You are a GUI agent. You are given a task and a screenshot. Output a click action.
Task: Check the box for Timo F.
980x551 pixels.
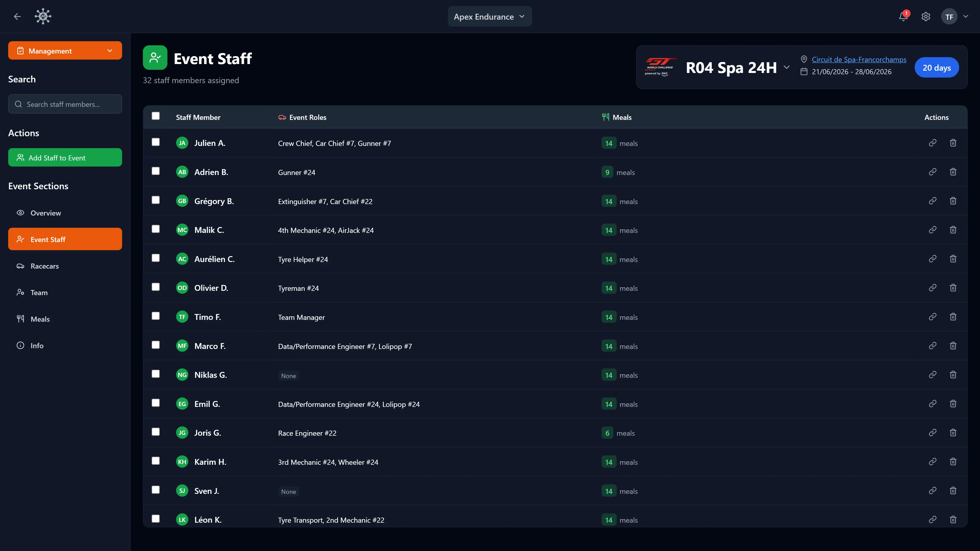(156, 316)
